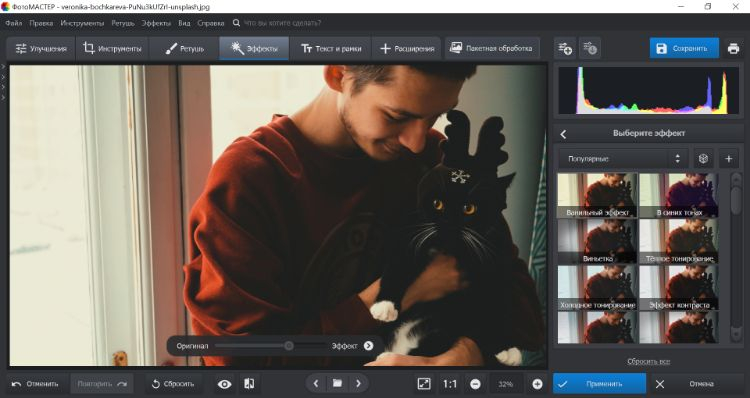Viewport: 750px width, 398px height.
Task: Open the Расширения tab
Action: coord(407,48)
